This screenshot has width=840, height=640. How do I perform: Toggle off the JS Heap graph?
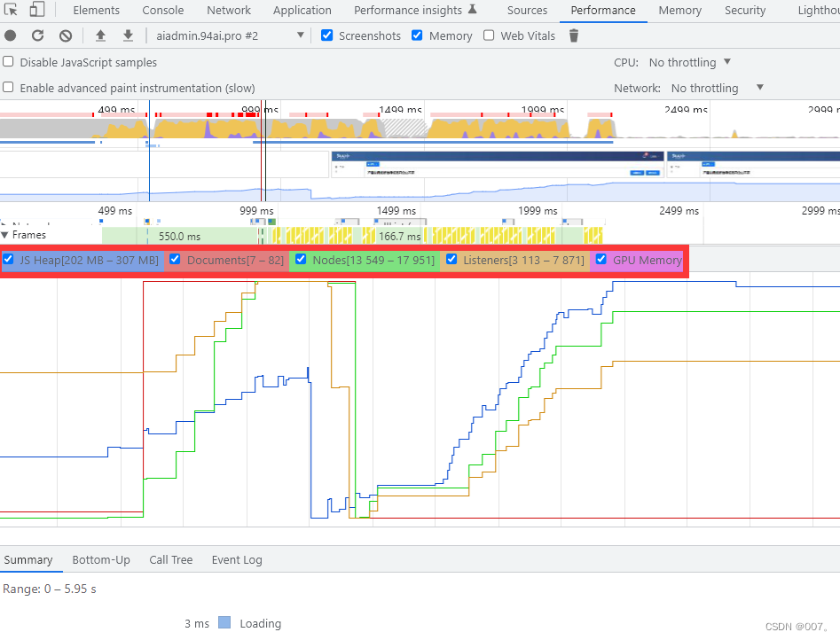point(9,260)
